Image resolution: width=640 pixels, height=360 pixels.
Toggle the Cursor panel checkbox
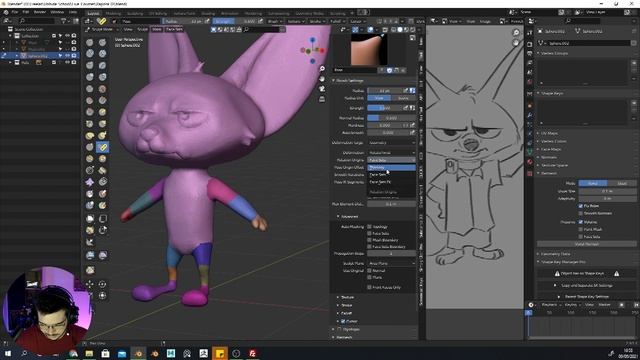coord(343,321)
